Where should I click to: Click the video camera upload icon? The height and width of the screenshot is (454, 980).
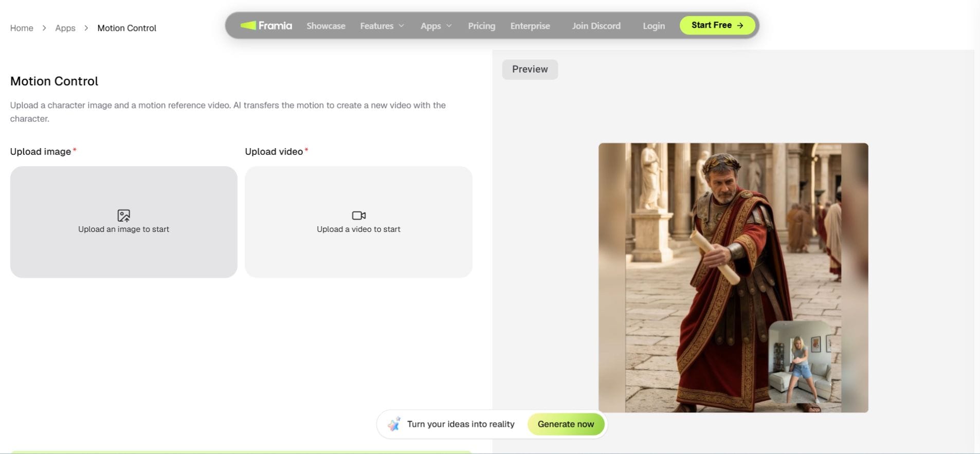(x=359, y=215)
